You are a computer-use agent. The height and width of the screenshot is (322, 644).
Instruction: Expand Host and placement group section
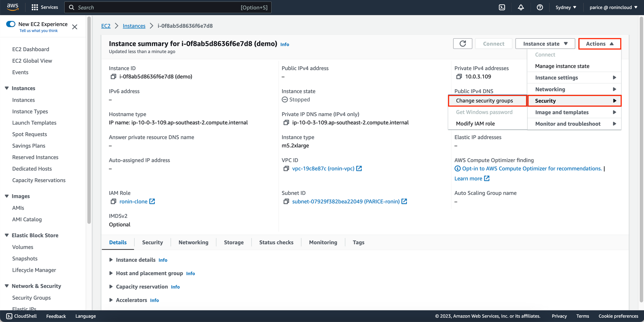(x=111, y=273)
